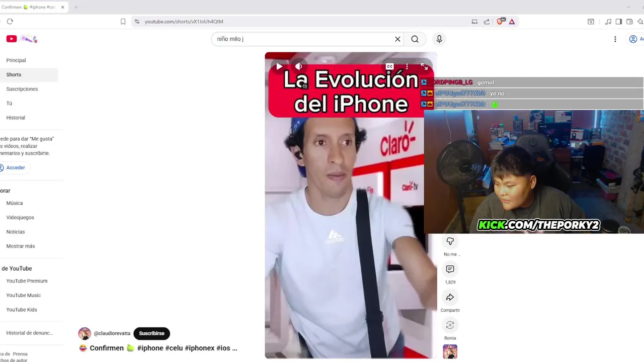Open the media music note control

click(x=608, y=22)
